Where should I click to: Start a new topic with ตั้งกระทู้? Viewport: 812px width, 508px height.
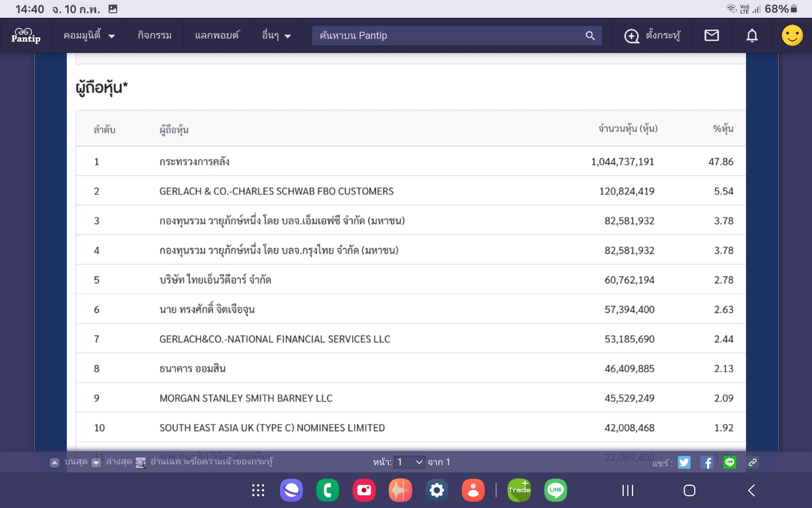tap(652, 36)
